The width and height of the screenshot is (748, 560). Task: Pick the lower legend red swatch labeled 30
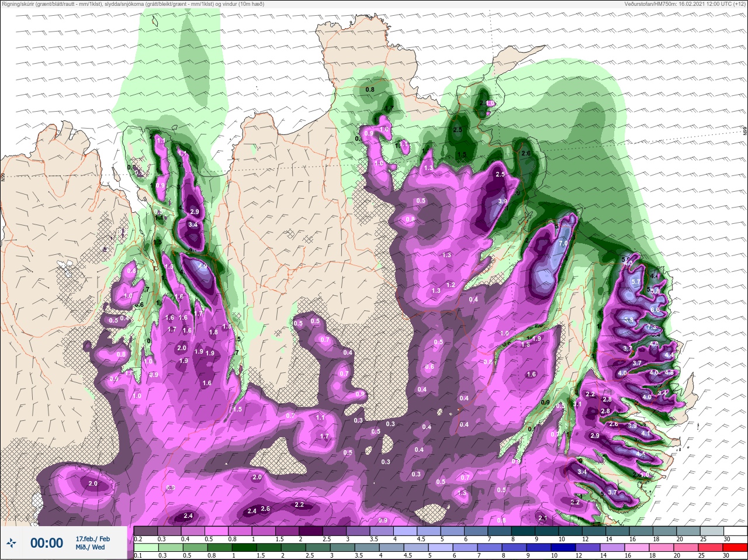click(x=735, y=547)
